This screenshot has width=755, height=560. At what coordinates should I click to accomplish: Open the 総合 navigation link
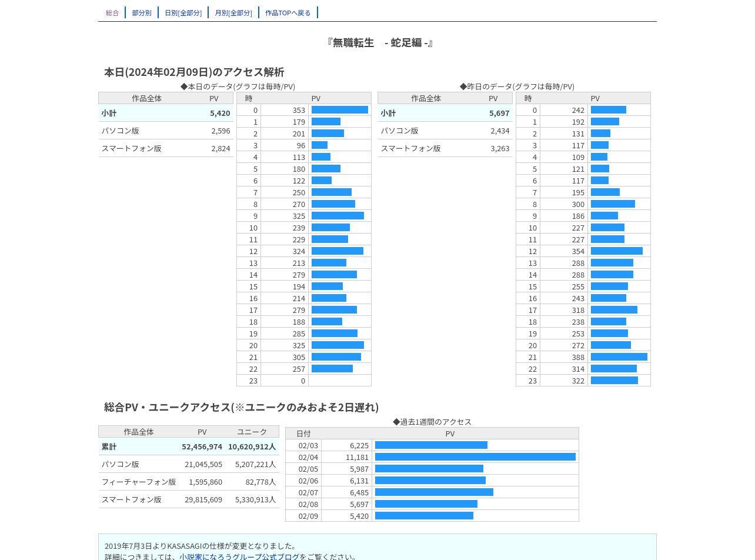(112, 12)
